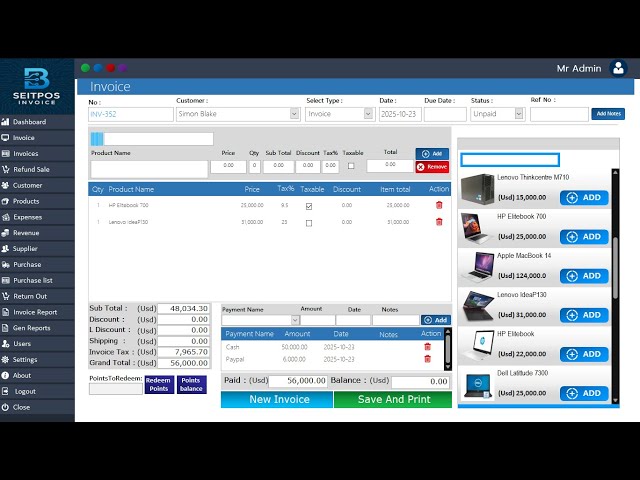Click the Lenovo IdeaP130 product thumbnail
640x480 pixels.
coord(477,306)
